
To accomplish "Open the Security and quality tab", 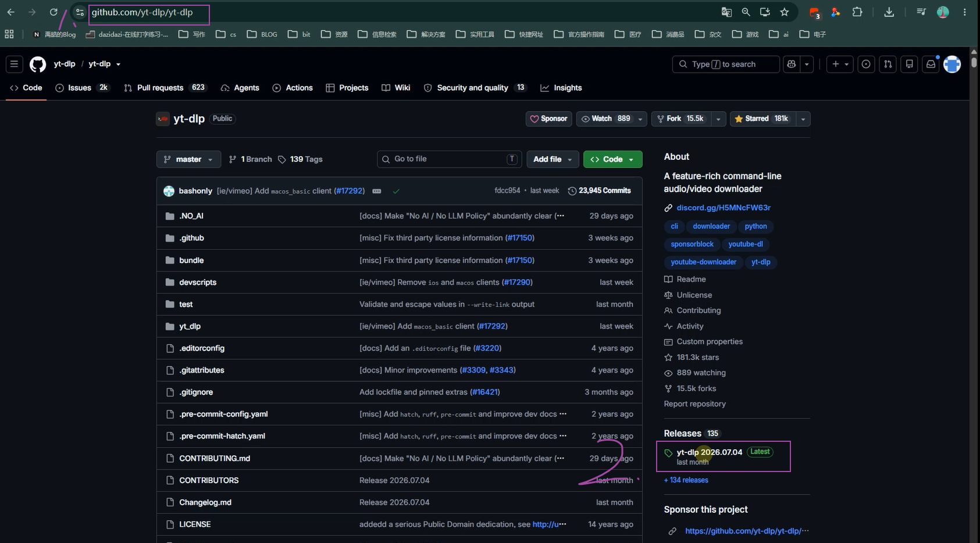I will point(475,88).
